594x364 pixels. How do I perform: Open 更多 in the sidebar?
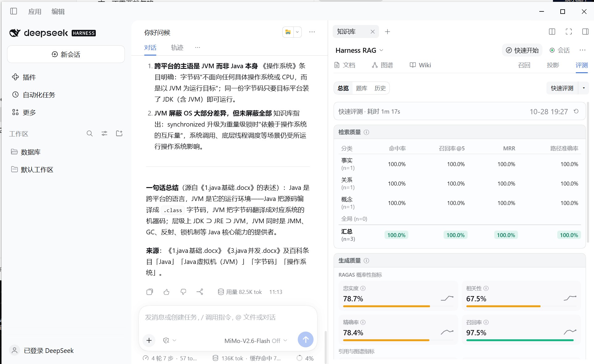[x=24, y=112]
